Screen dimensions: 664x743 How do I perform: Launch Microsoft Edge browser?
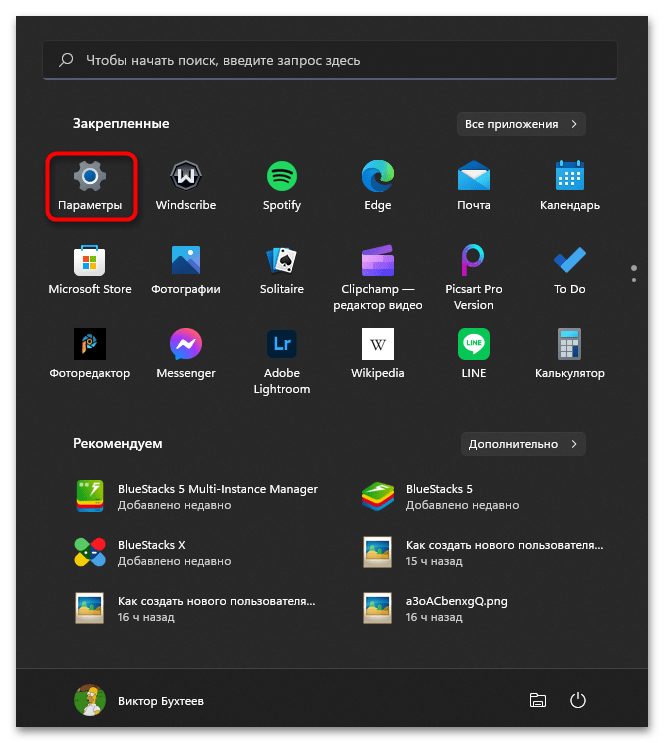tap(378, 186)
